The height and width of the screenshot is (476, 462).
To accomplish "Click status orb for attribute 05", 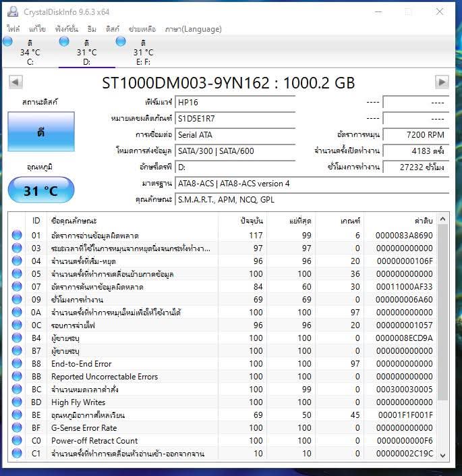I will (17, 273).
